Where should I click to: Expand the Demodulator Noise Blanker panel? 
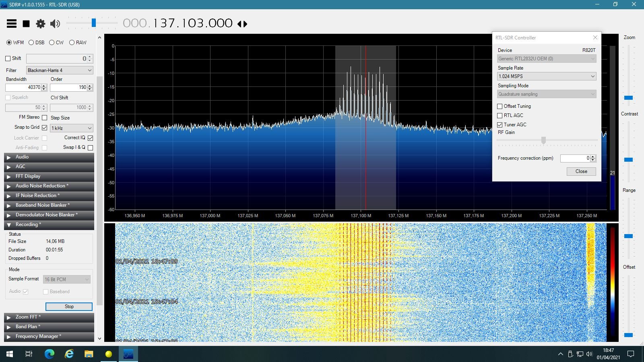click(x=49, y=215)
